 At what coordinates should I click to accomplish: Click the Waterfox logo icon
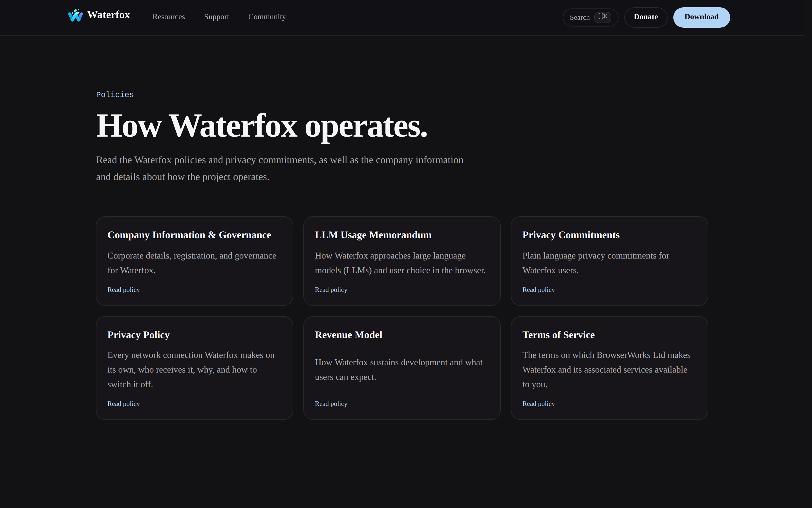(x=75, y=16)
